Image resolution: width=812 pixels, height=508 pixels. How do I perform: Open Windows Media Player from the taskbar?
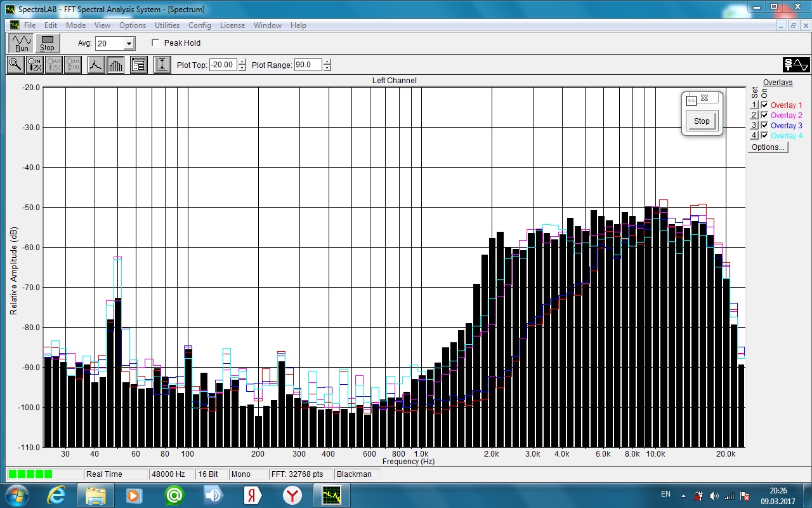tap(134, 495)
